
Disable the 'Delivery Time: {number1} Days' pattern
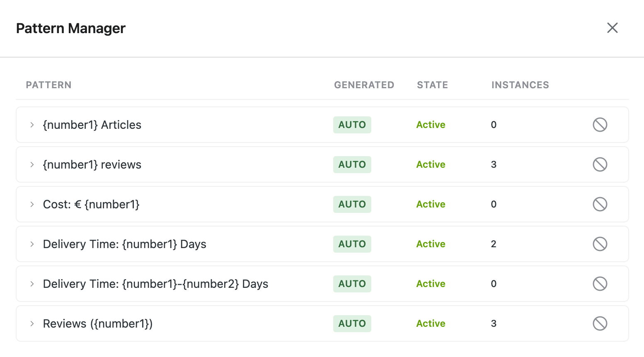[600, 244]
